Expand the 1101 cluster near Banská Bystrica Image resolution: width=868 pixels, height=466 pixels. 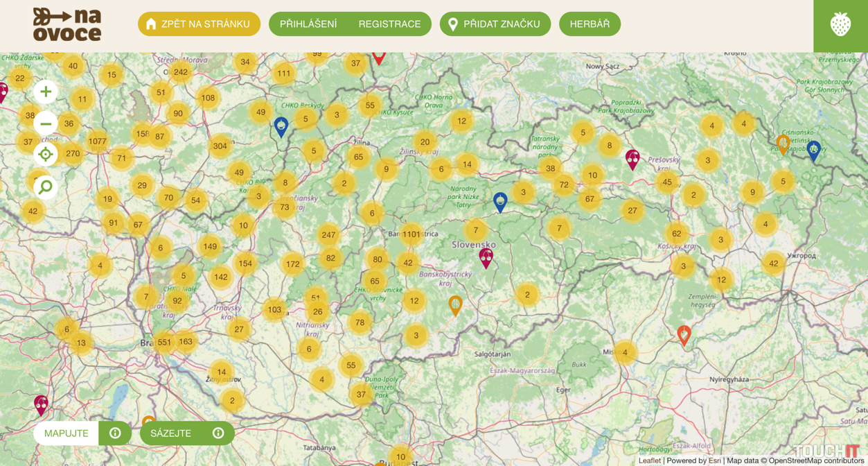pos(411,234)
